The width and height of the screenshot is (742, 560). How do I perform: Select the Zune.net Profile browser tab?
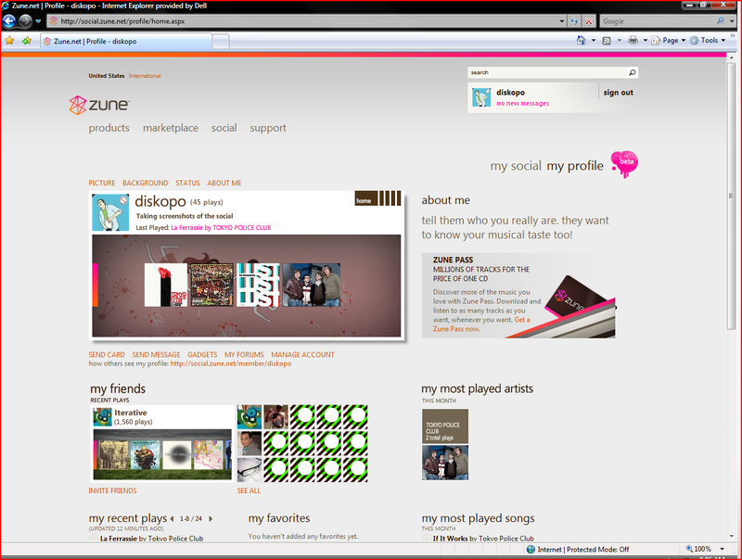[x=126, y=42]
